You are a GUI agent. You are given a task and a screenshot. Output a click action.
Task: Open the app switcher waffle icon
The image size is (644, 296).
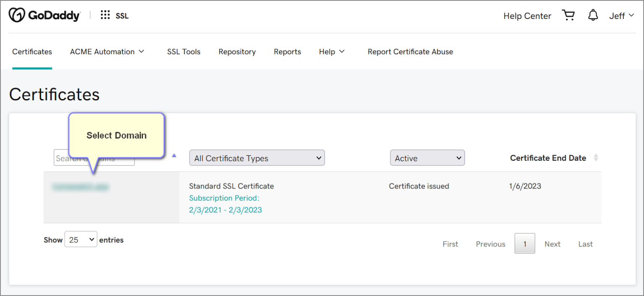tap(104, 15)
